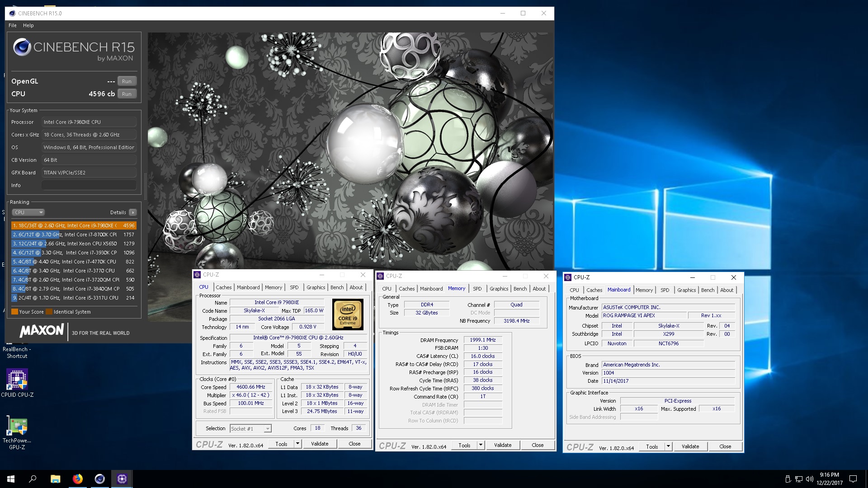
Task: Select the i9-7980XE ranking row
Action: [x=74, y=225]
